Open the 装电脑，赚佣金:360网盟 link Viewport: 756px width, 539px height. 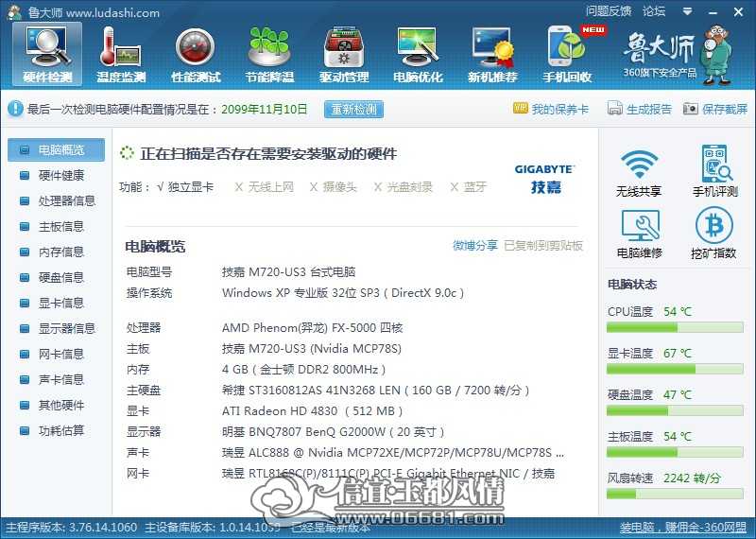[x=682, y=528]
